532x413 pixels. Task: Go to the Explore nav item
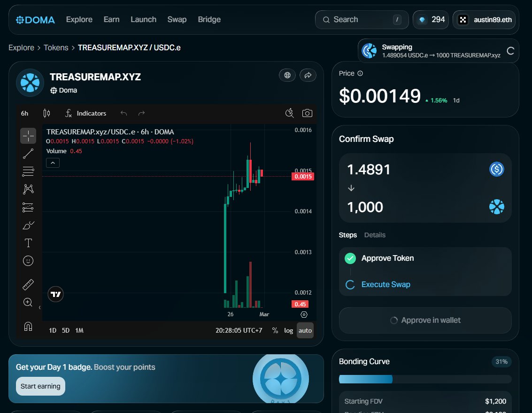79,20
